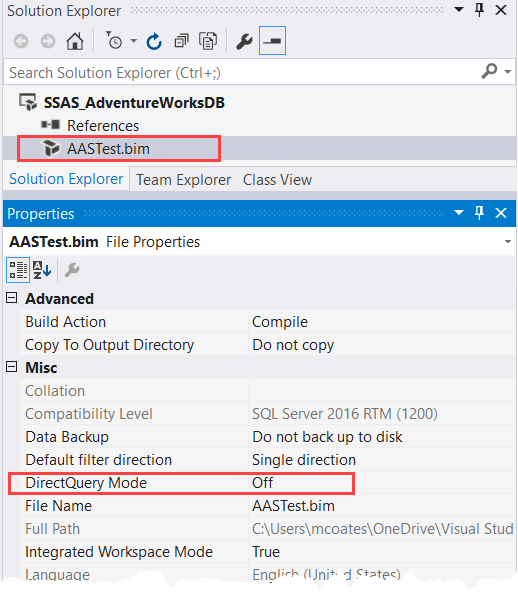The image size is (518, 598).
Task: Switch to Solution Explorer tab
Action: click(66, 179)
